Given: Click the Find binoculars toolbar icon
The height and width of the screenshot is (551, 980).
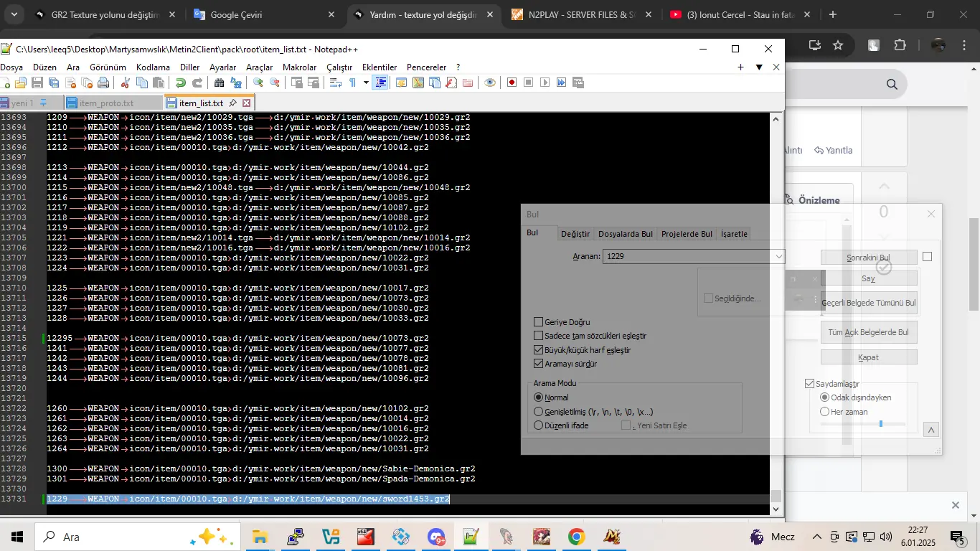Looking at the screenshot, I should pyautogui.click(x=220, y=83).
